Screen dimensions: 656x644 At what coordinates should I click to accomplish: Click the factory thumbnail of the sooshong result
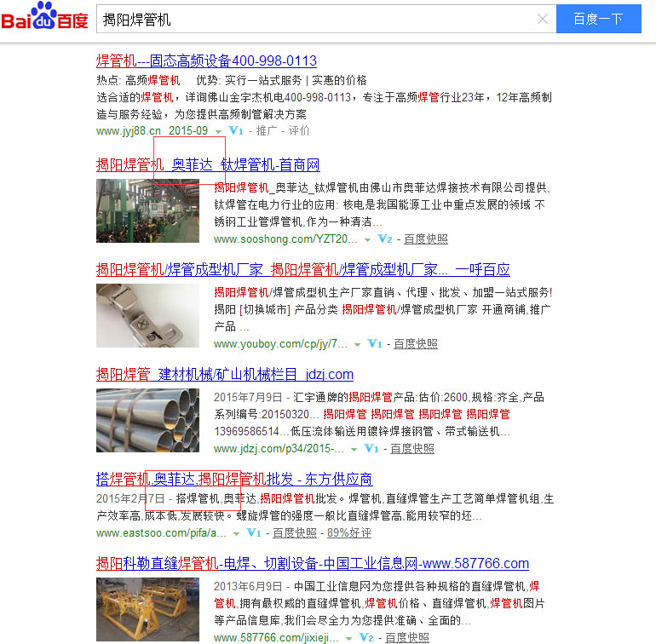147,211
